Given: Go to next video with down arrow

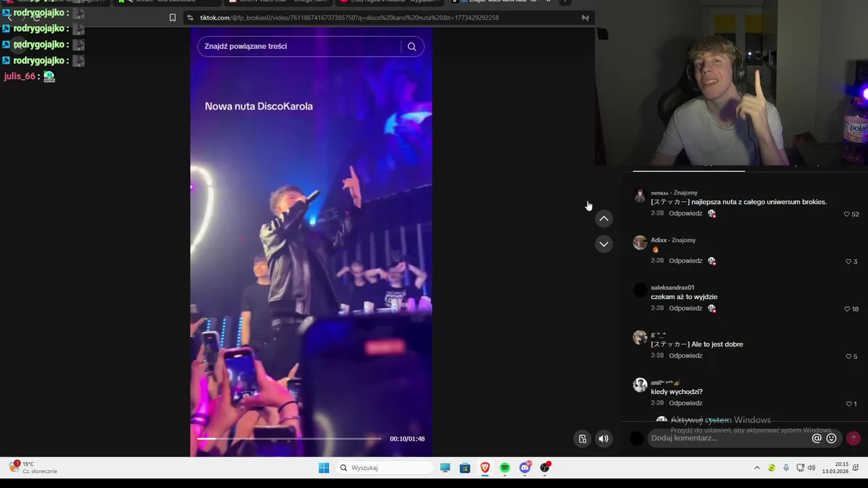Looking at the screenshot, I should click(x=604, y=244).
